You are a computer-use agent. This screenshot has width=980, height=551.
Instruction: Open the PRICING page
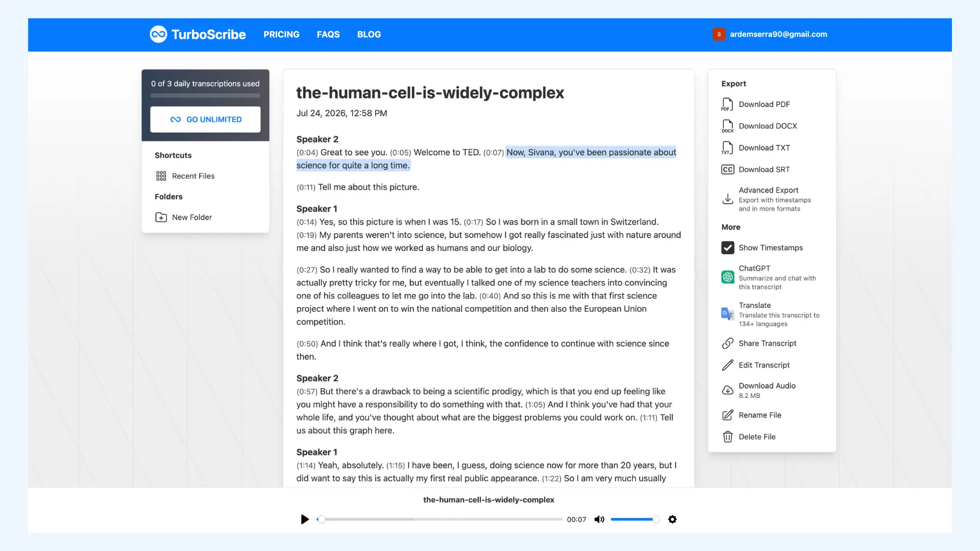281,34
